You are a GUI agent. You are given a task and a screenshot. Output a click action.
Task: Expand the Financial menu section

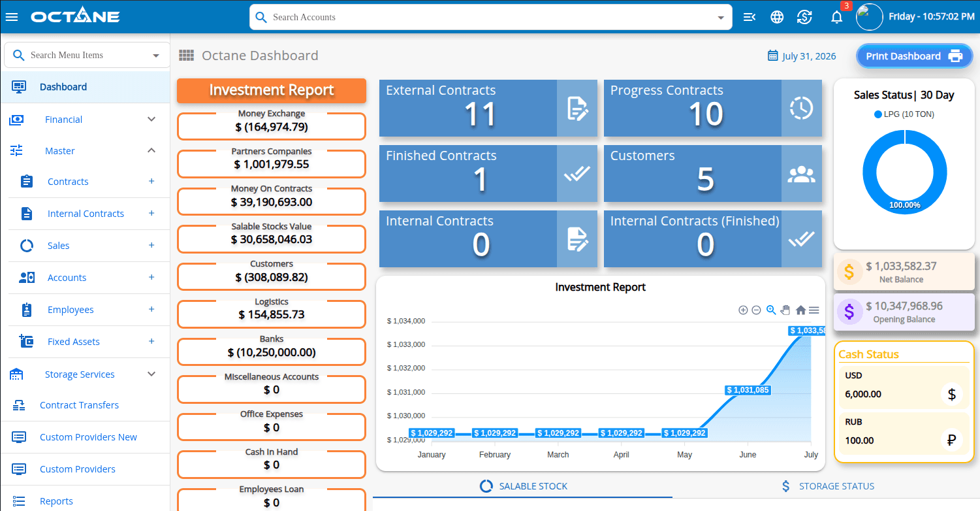click(x=151, y=120)
